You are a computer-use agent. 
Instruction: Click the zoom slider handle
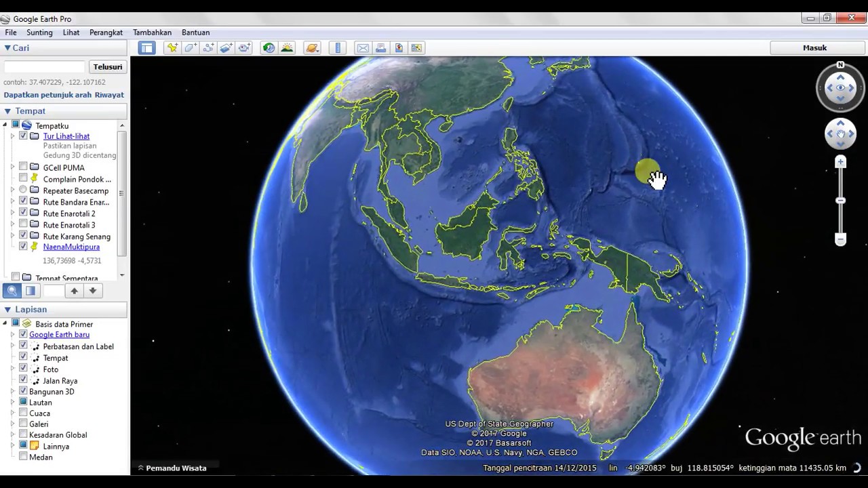(840, 201)
